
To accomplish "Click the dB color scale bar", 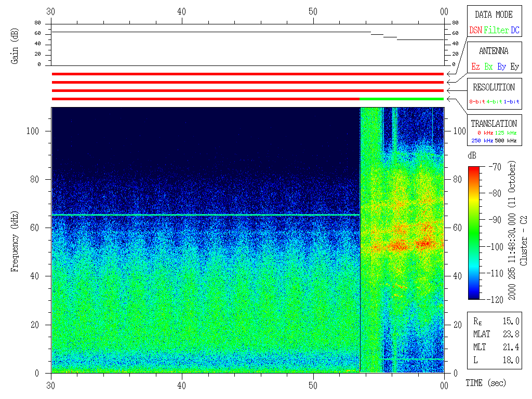I will coord(474,233).
